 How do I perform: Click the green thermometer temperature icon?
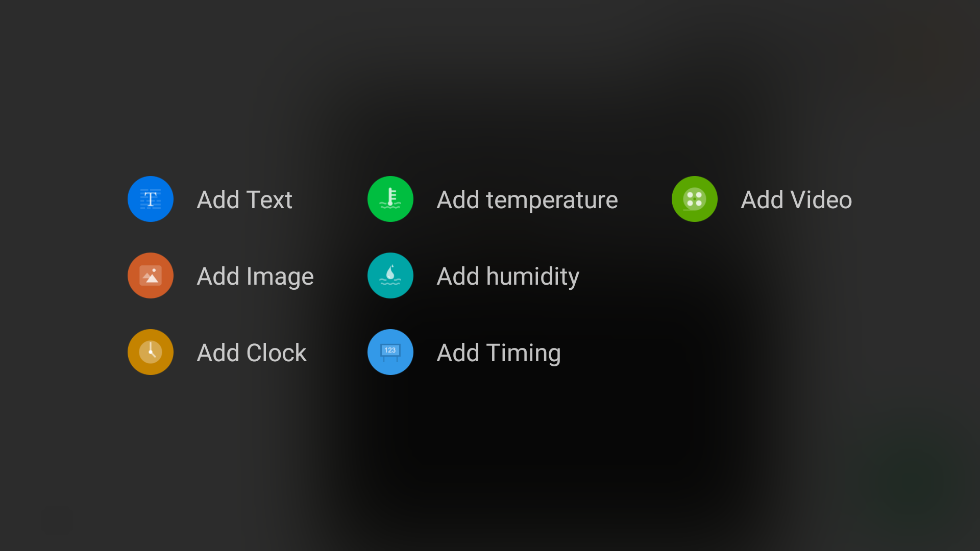(x=390, y=199)
